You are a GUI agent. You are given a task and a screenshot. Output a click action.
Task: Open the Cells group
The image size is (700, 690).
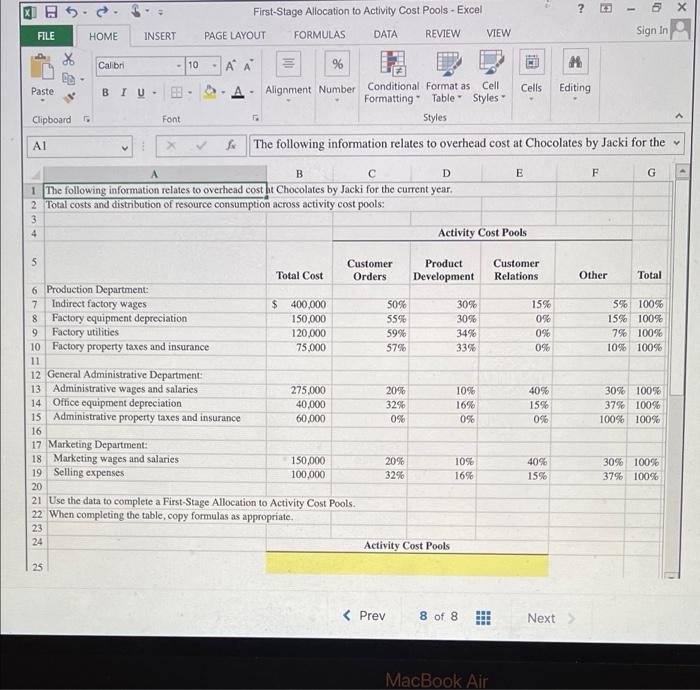[531, 75]
